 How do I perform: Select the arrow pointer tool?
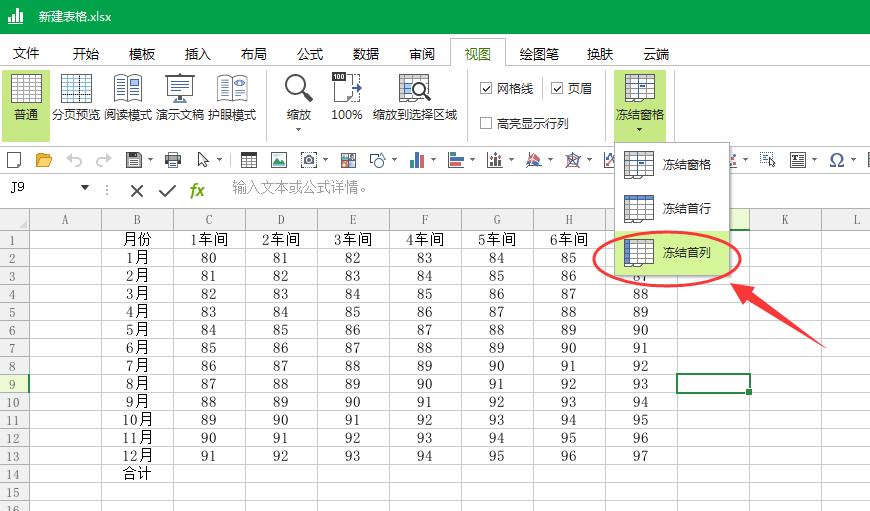pyautogui.click(x=203, y=160)
